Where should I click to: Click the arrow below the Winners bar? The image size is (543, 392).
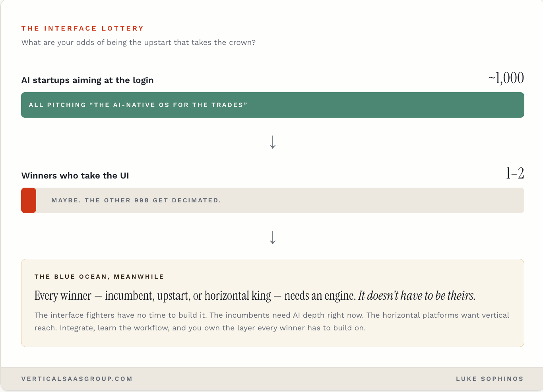[x=273, y=237]
